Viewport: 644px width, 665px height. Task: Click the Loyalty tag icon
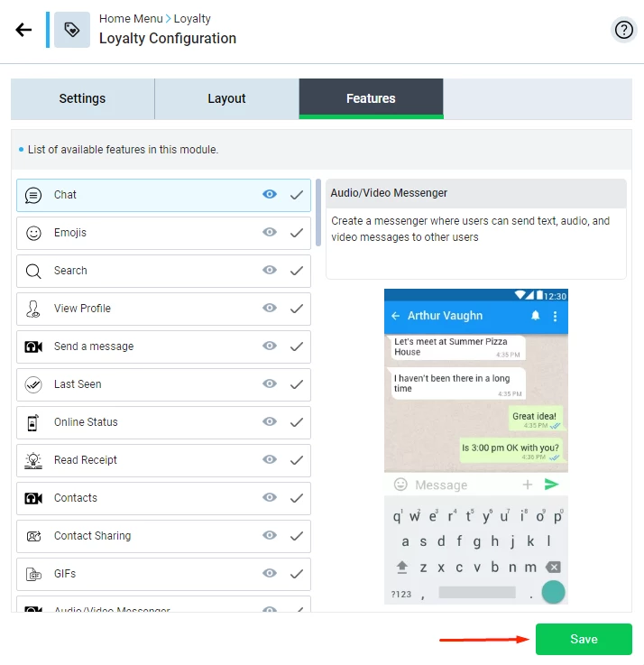click(x=71, y=30)
